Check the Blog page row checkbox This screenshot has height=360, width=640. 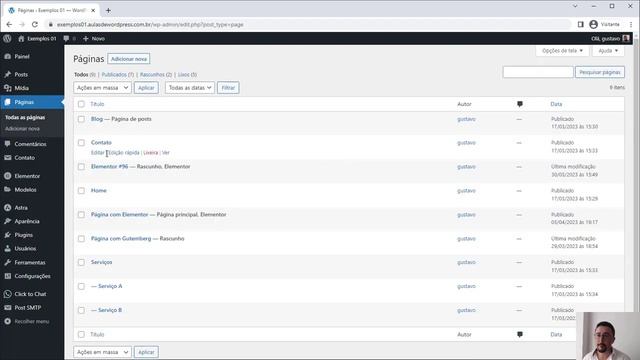[81, 119]
